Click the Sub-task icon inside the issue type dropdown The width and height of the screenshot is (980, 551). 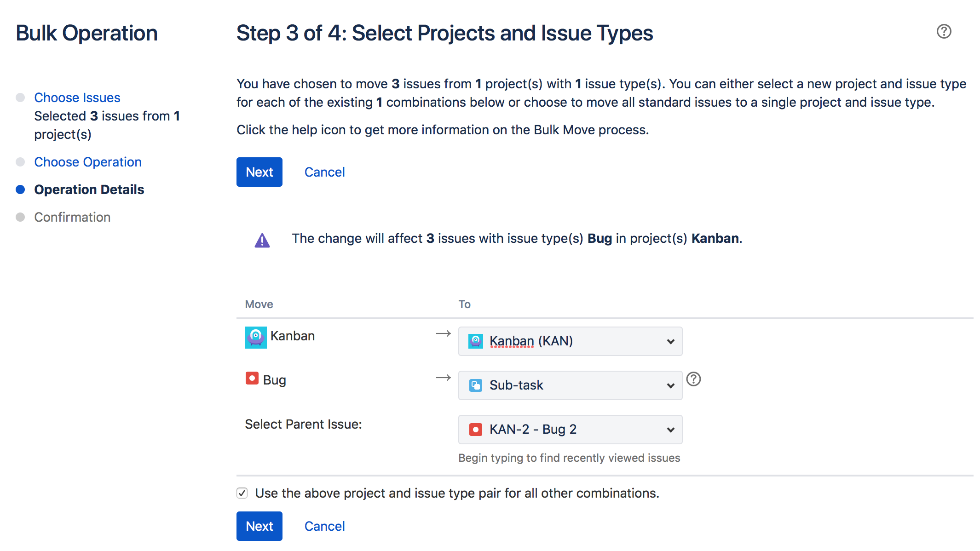(x=475, y=385)
